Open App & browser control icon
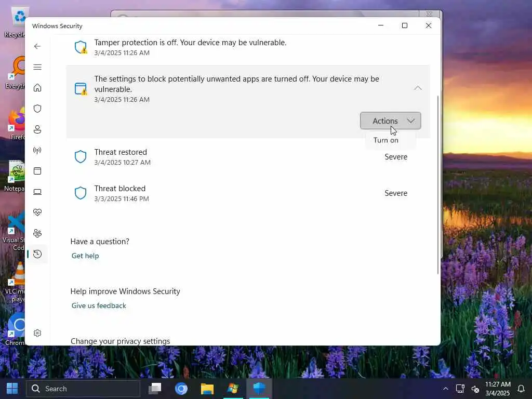532x399 pixels. click(37, 171)
